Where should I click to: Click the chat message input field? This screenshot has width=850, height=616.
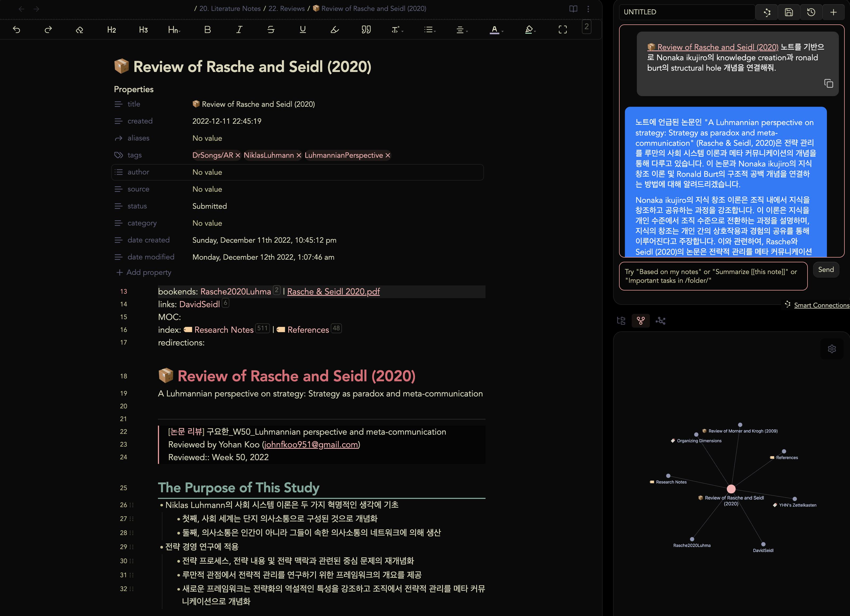(713, 276)
